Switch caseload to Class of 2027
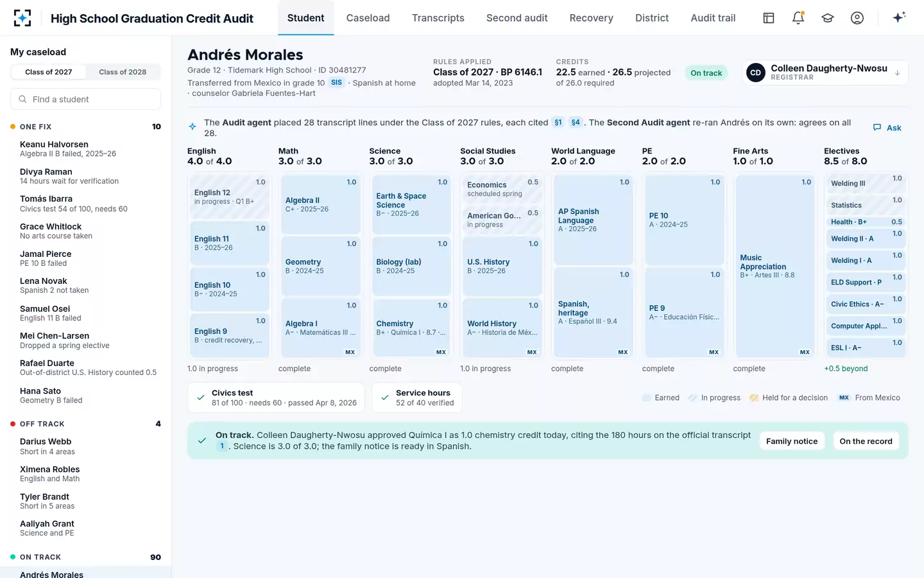924x578 pixels. click(49, 72)
